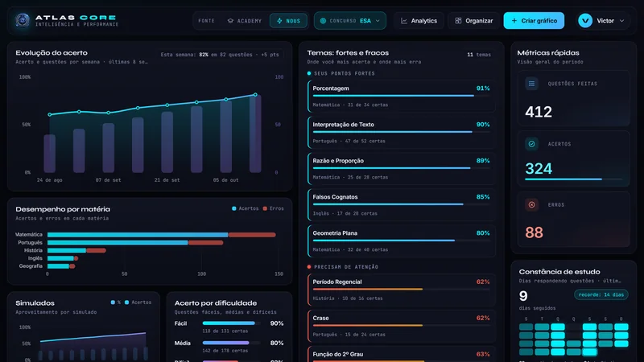Screen dimensions: 644x362
Task: Click the Organizar grid icon
Action: pos(458,21)
